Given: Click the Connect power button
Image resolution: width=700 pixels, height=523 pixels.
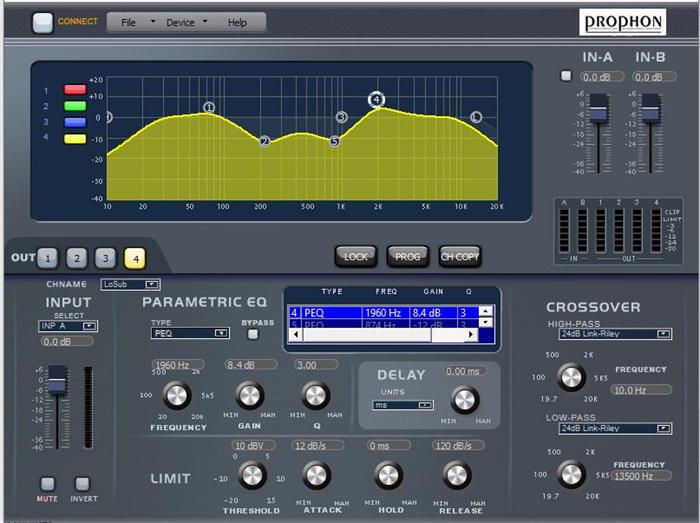Looking at the screenshot, I should point(43,22).
